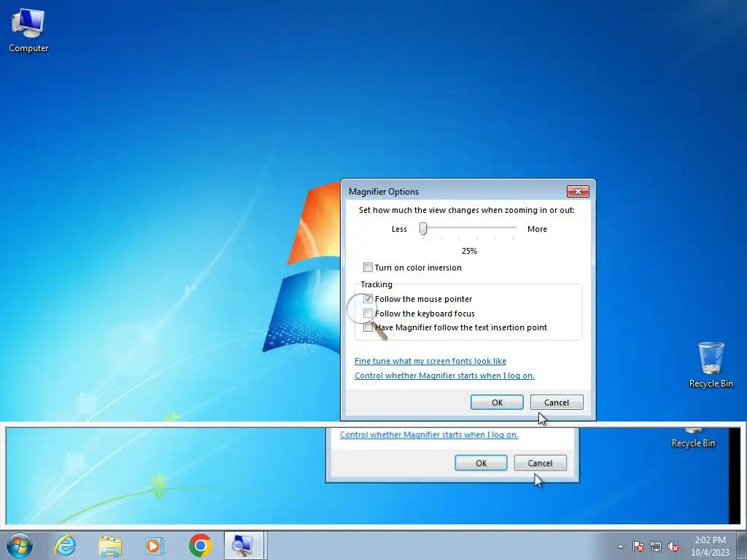Image resolution: width=747 pixels, height=560 pixels.
Task: Open Windows Explorer from the taskbar
Action: pos(110,545)
